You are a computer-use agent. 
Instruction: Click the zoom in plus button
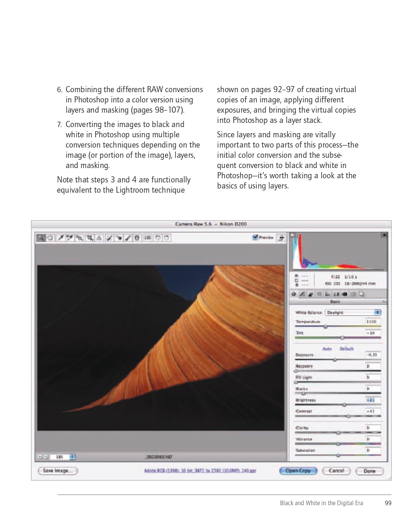46,457
